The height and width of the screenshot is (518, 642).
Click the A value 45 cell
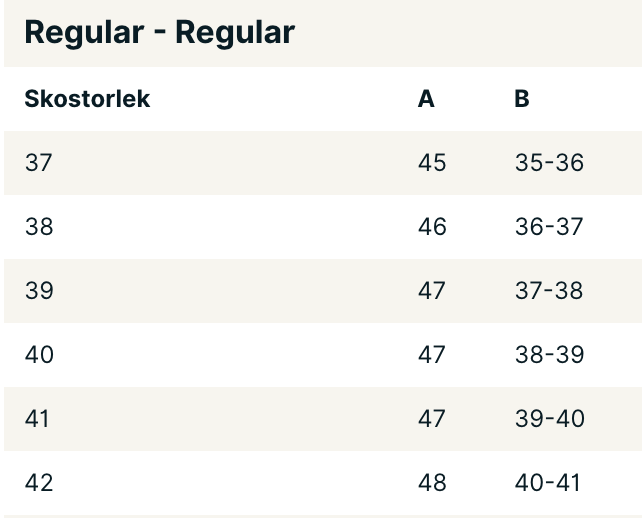pyautogui.click(x=432, y=163)
